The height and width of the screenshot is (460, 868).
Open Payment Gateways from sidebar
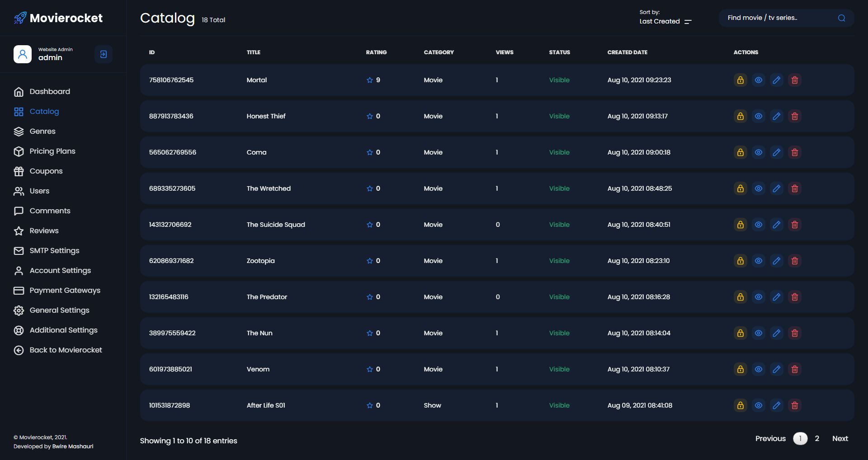coord(65,290)
